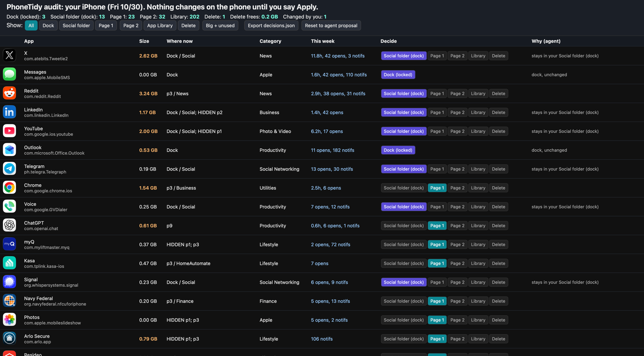Reset to agent proposal
Screen dimensions: 644x356
(331, 25)
